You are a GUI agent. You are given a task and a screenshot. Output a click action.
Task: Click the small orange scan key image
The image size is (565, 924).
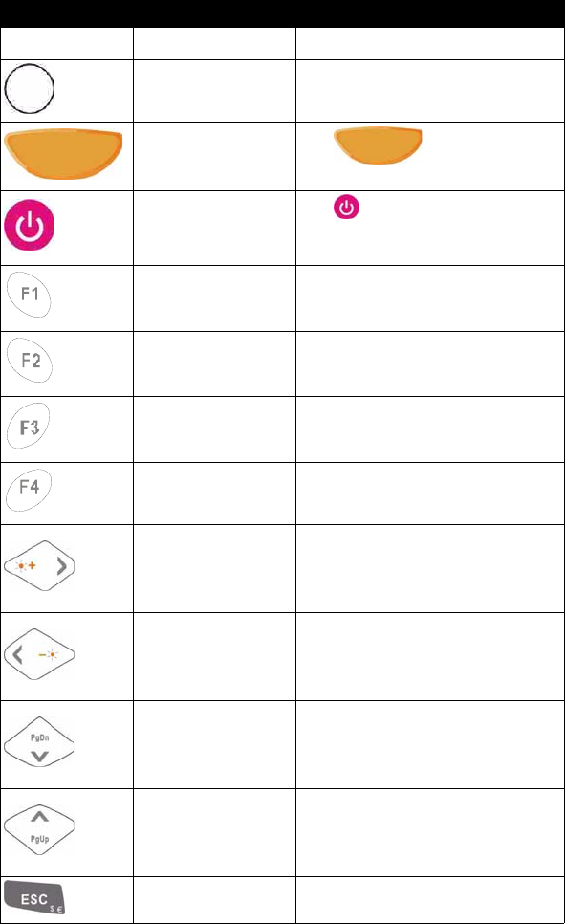pos(378,145)
